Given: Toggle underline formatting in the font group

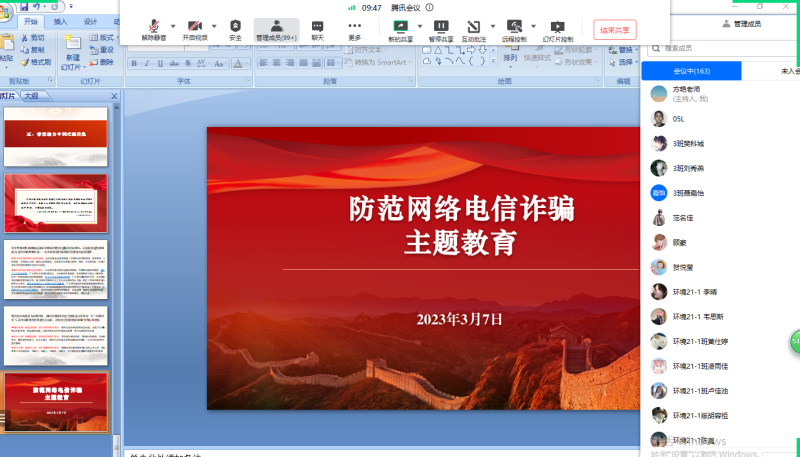Looking at the screenshot, I should click(159, 63).
